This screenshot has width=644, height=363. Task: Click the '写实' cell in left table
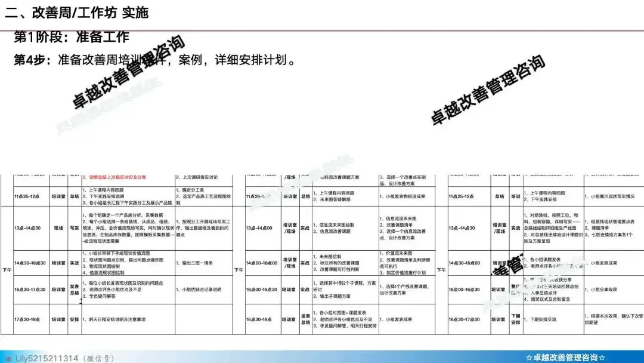pyautogui.click(x=75, y=228)
